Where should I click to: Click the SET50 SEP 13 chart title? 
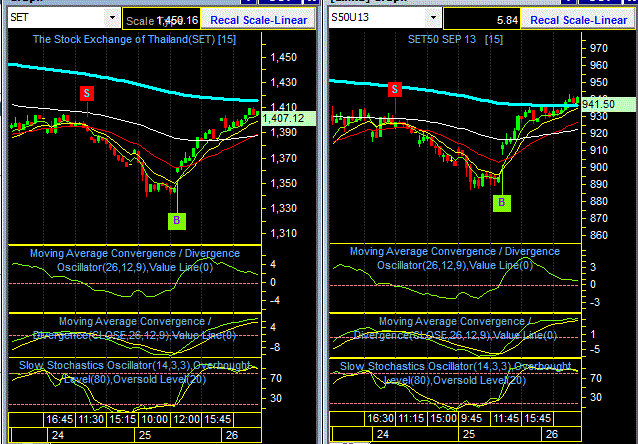coord(455,39)
